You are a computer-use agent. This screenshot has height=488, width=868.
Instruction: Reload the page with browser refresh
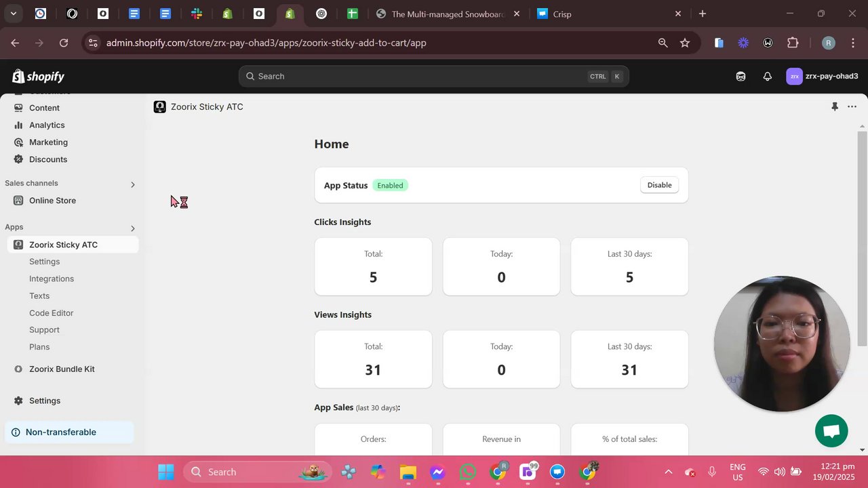pyautogui.click(x=64, y=43)
